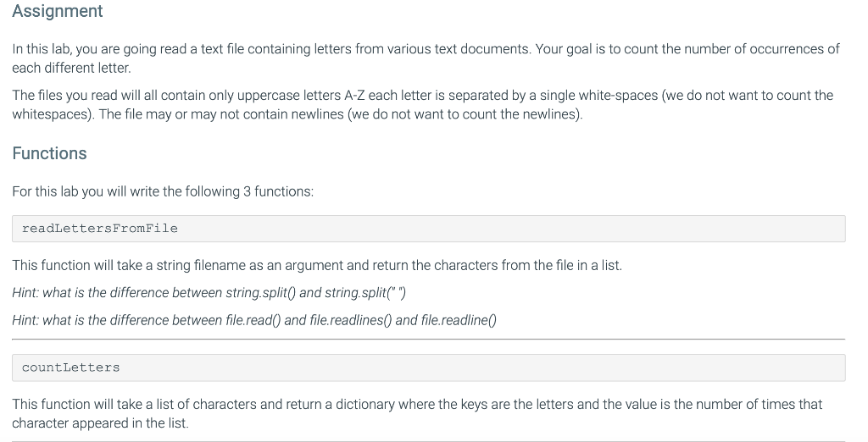This screenshot has width=868, height=442.
Task: Click the text string.split(" ") in the hint
Action: (370, 293)
